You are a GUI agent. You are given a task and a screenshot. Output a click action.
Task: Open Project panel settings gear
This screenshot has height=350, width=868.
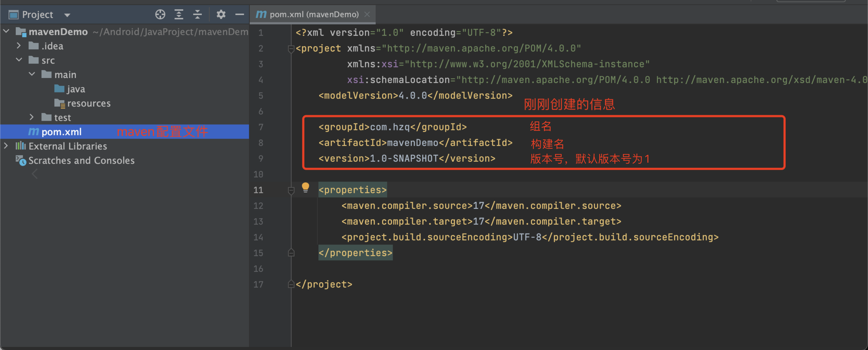[x=221, y=14]
